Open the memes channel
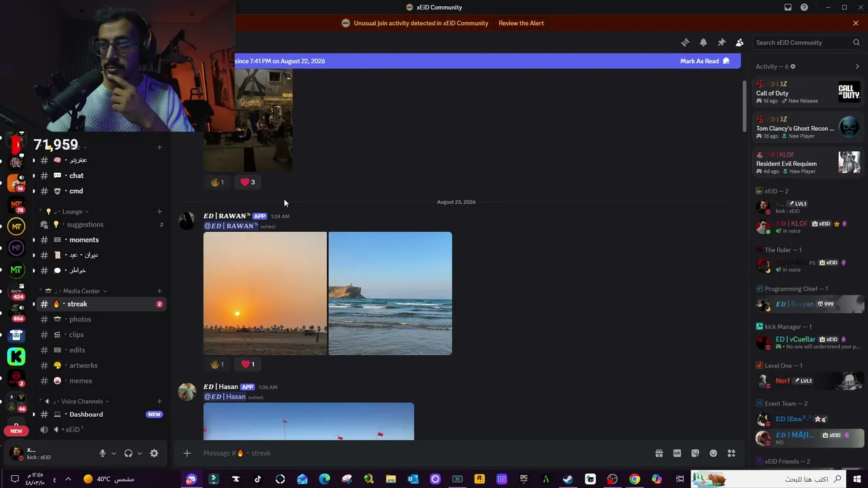This screenshot has width=868, height=488. [x=101, y=381]
